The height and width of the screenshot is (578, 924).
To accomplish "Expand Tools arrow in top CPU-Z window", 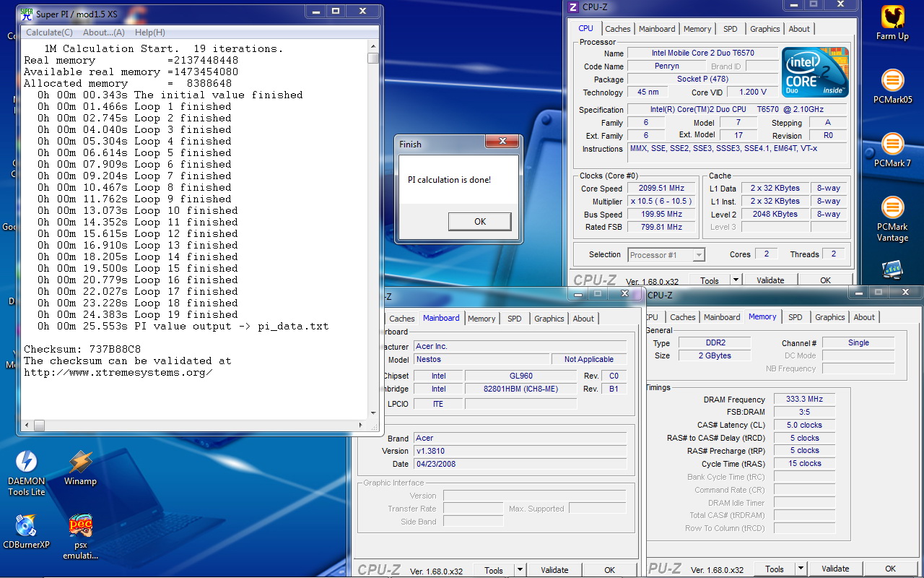I will [x=736, y=280].
